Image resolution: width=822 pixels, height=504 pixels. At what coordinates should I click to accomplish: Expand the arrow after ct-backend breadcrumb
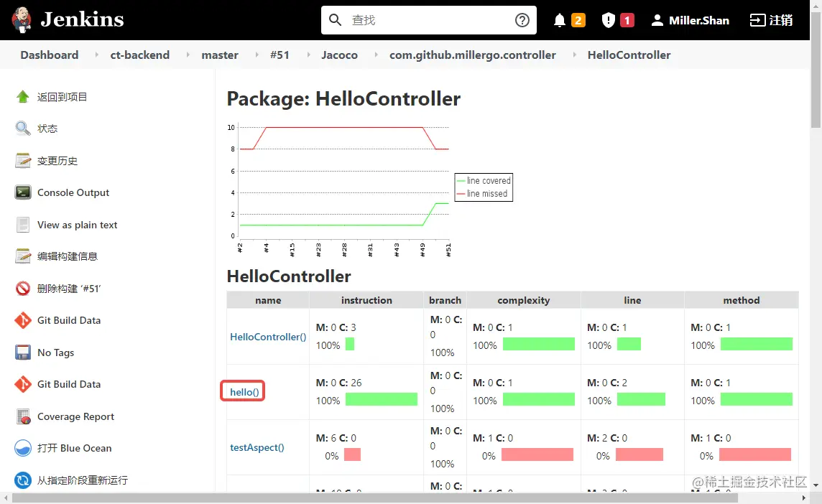[188, 55]
